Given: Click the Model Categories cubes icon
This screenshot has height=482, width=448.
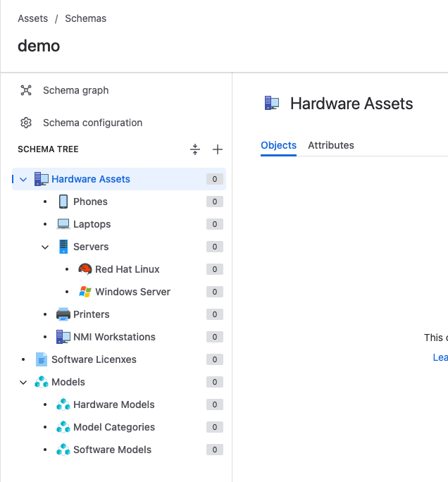Looking at the screenshot, I should coord(63,427).
